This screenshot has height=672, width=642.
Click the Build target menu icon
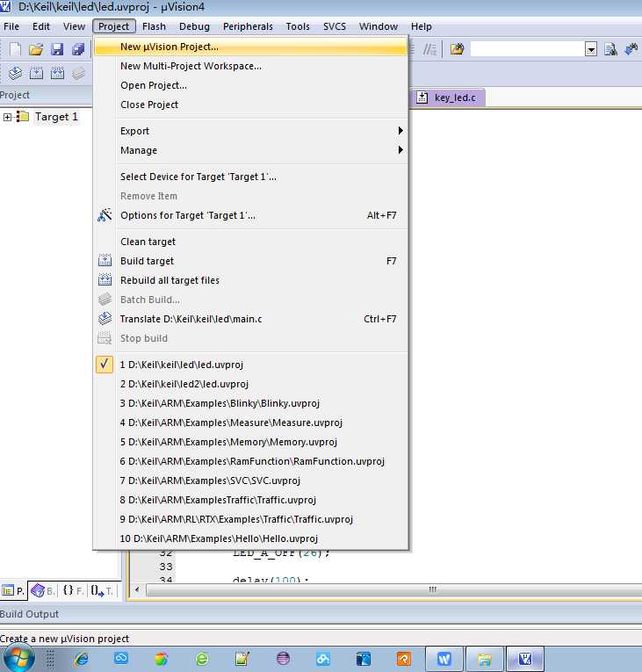[x=105, y=261]
